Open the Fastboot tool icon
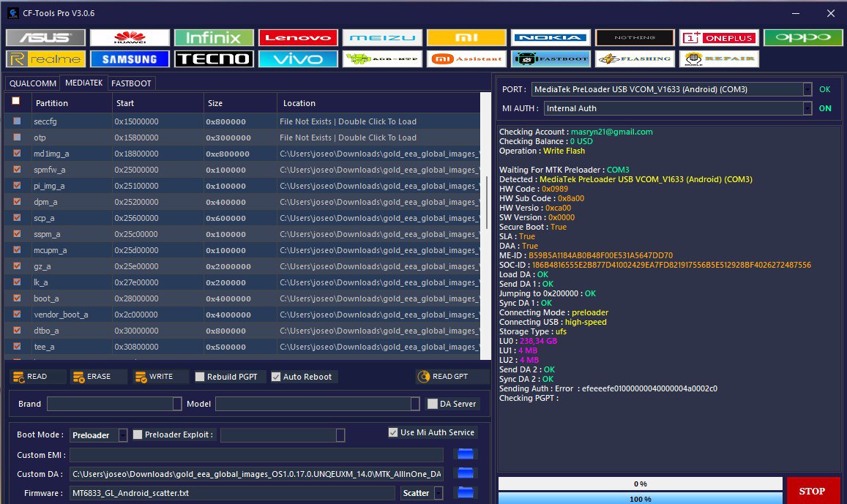The width and height of the screenshot is (847, 504). 551,59
